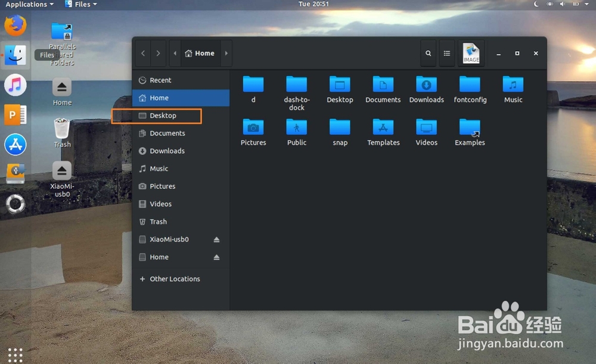The width and height of the screenshot is (596, 364).
Task: Open the Desktop folder in file grid
Action: coord(340,89)
